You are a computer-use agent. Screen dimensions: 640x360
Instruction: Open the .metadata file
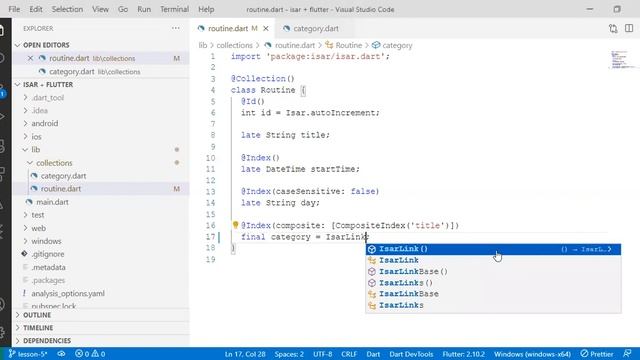tap(49, 267)
